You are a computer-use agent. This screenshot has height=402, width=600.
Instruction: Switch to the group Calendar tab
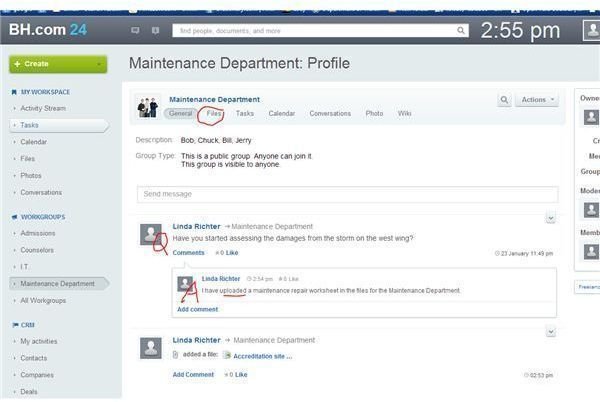pos(282,113)
